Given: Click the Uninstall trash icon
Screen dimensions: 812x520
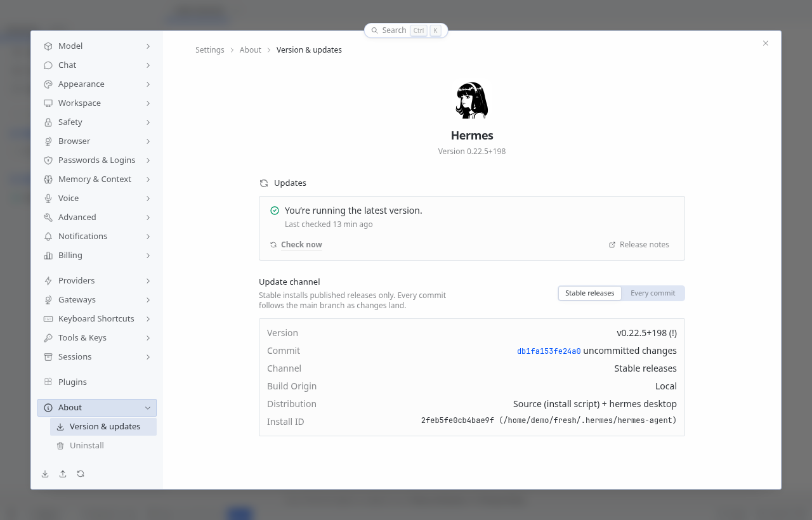Looking at the screenshot, I should (60, 446).
